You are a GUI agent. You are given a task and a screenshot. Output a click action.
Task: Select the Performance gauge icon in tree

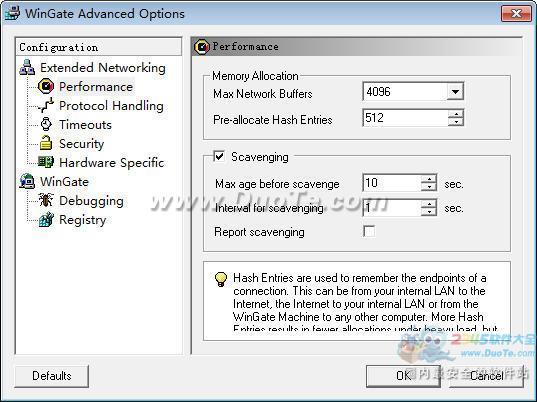[46, 86]
